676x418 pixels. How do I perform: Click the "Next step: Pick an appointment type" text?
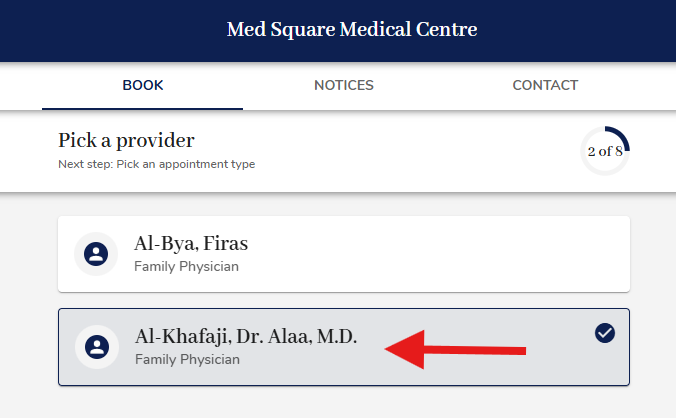pos(156,164)
